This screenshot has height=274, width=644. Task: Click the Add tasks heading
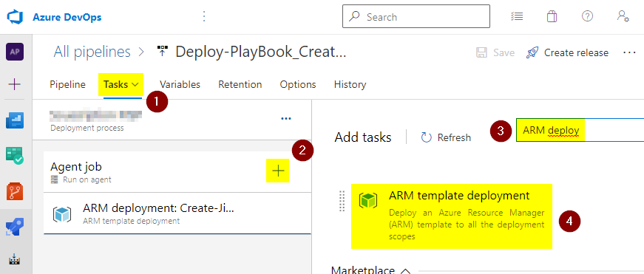362,137
